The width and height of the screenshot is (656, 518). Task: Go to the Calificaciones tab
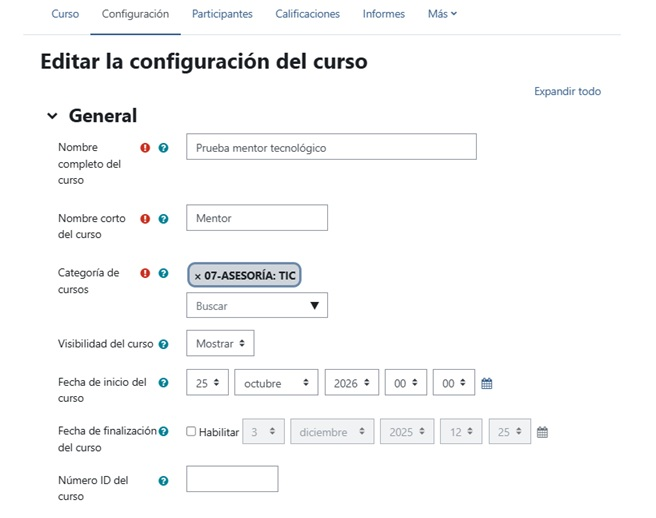pyautogui.click(x=308, y=14)
